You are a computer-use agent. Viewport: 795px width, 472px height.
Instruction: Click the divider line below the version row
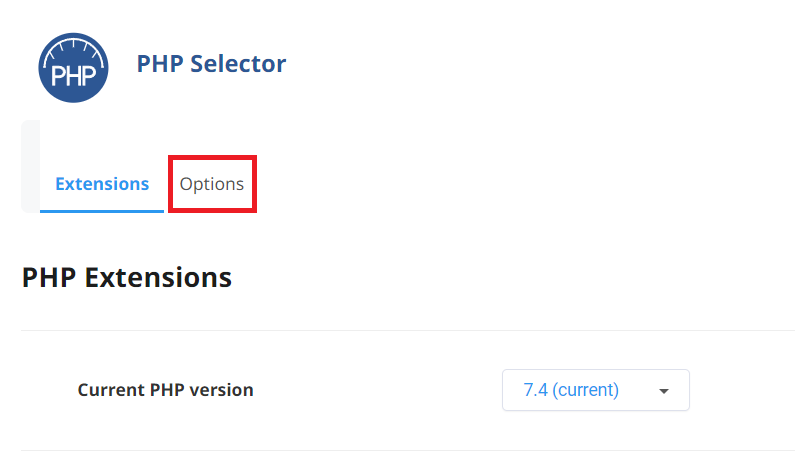point(400,450)
